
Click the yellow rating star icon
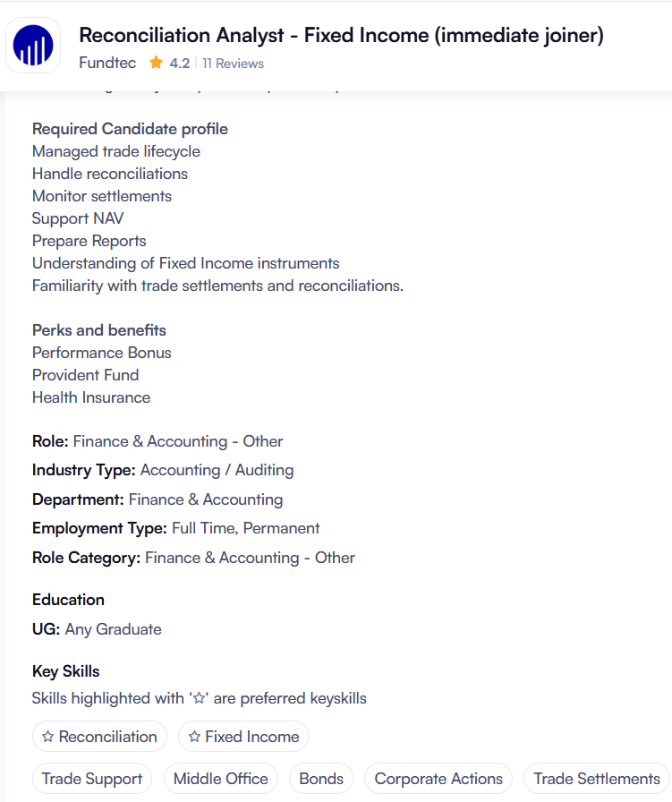[x=157, y=64]
